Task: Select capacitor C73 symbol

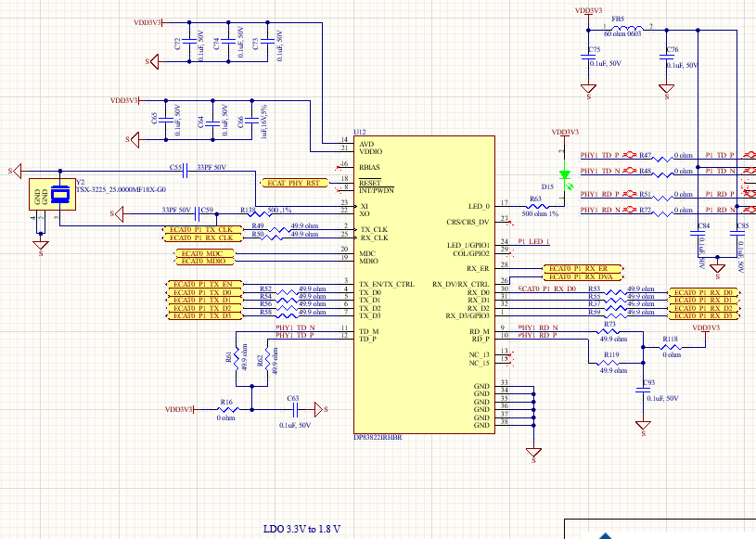Action: 267,43
